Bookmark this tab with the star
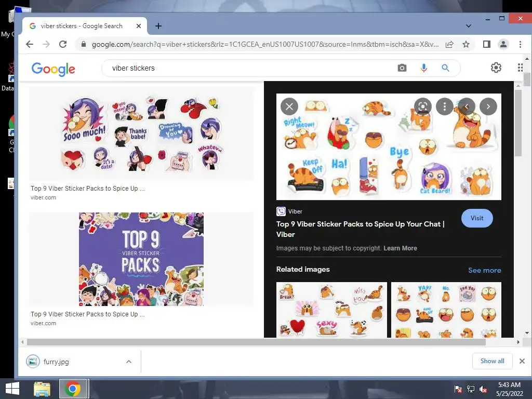Image resolution: width=532 pixels, height=399 pixels. click(x=466, y=44)
